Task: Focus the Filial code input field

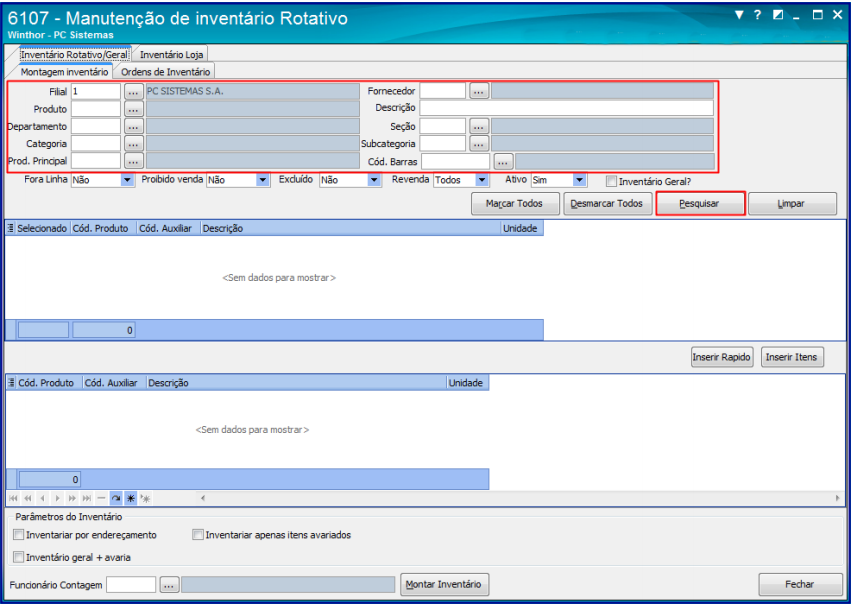Action: pos(96,92)
